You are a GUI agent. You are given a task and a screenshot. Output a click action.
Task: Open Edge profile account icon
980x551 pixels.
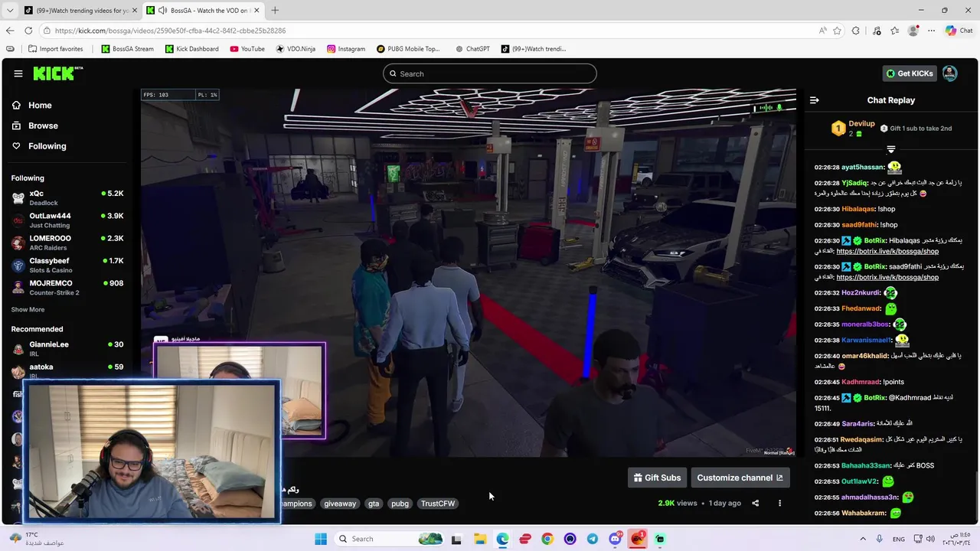point(913,31)
